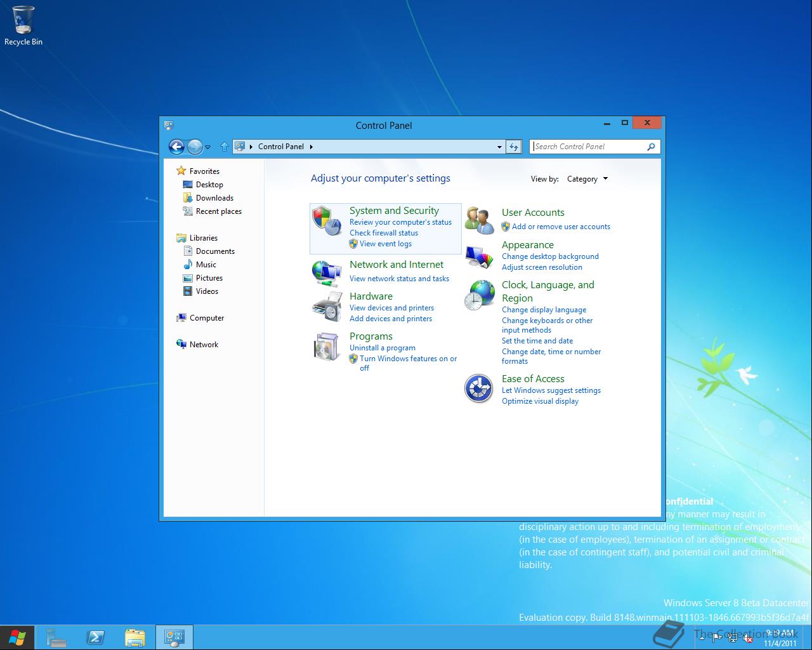Expand the Control Panel breadcrumb arrow
The image size is (812, 650).
click(311, 147)
